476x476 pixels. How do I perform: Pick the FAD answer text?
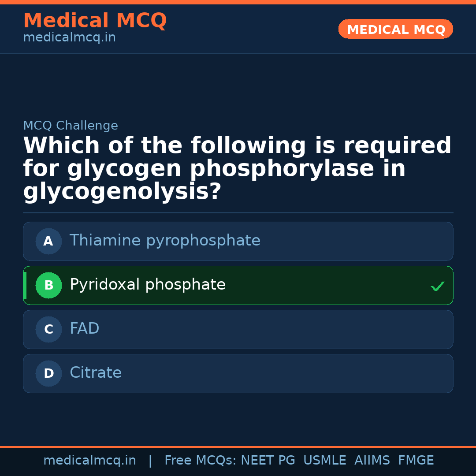(85, 329)
